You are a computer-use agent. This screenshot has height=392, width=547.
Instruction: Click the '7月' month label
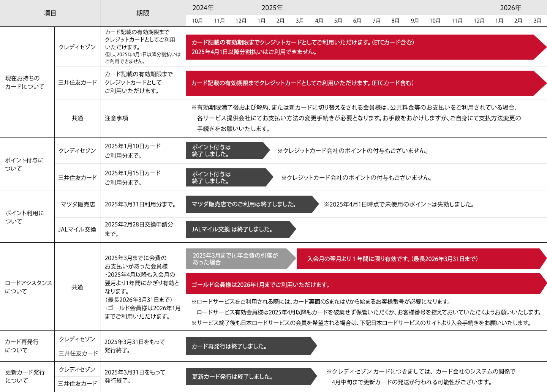coord(376,21)
